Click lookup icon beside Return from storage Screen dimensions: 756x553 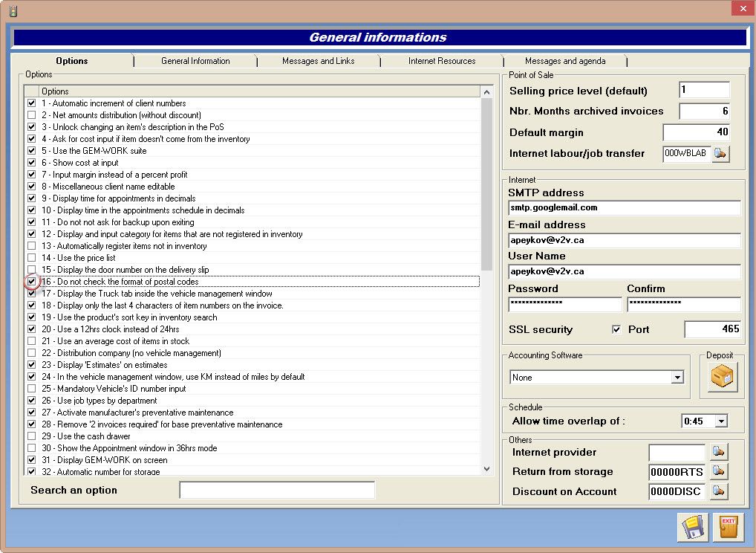(718, 471)
